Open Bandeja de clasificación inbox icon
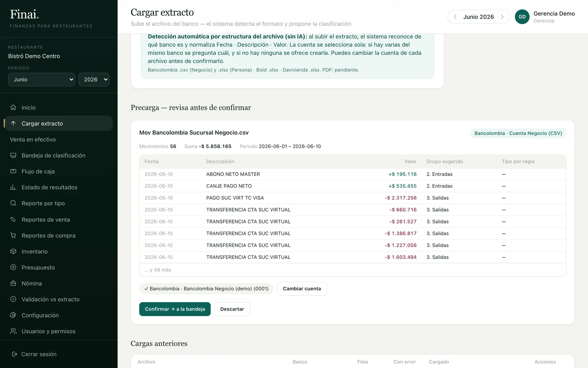Viewport: 588px width, 368px height. (x=13, y=155)
